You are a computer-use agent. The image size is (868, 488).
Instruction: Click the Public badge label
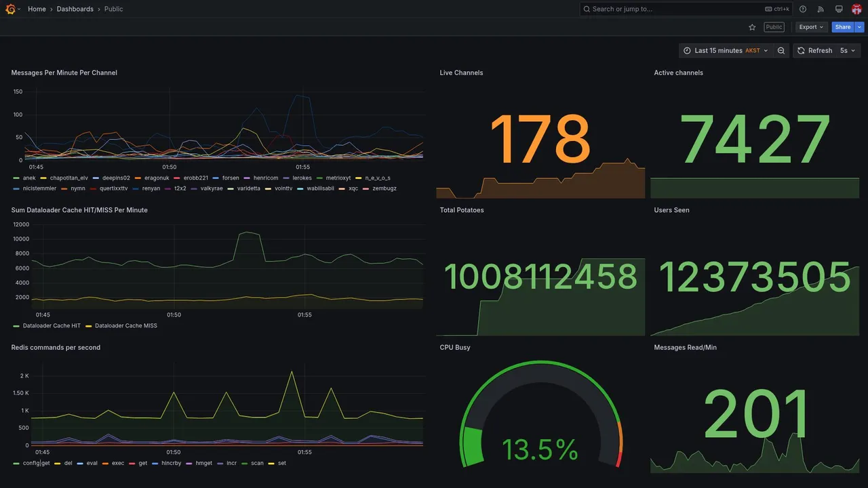click(x=774, y=27)
